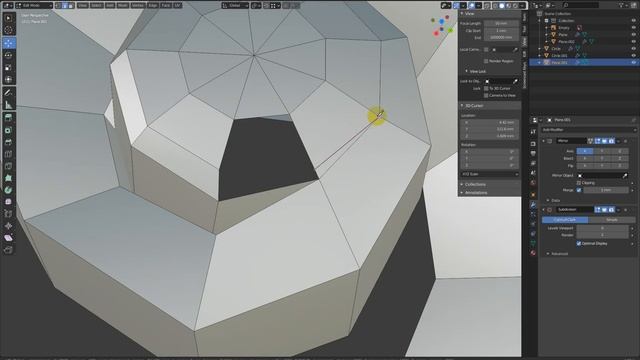The image size is (640, 360).
Task: Select the Rip Region tool
Action: pyautogui.click(x=9, y=250)
